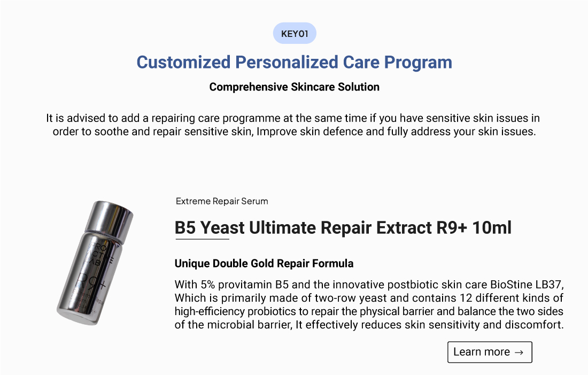Click the Unique Double Gold Repair Formula heading
Viewport: 588px width, 375px height.
click(264, 263)
